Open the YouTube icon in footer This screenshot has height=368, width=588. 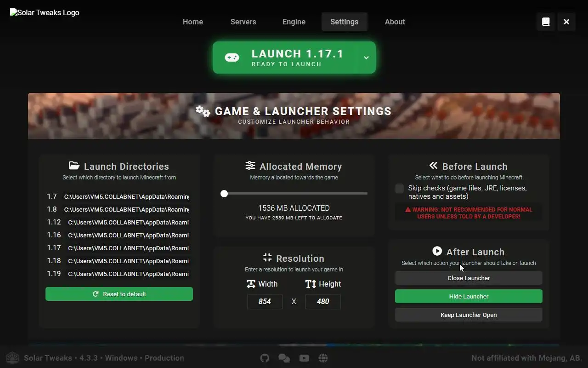click(304, 358)
